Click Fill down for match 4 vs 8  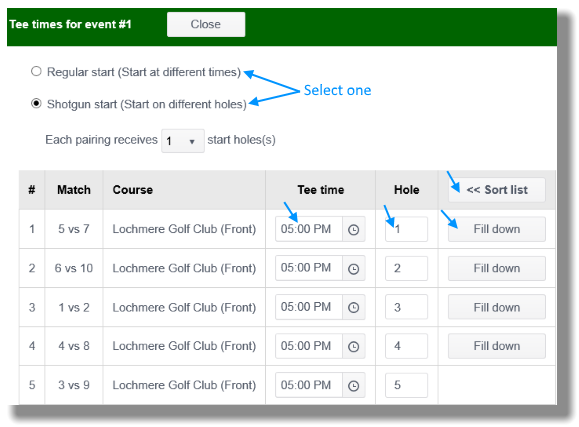click(497, 346)
